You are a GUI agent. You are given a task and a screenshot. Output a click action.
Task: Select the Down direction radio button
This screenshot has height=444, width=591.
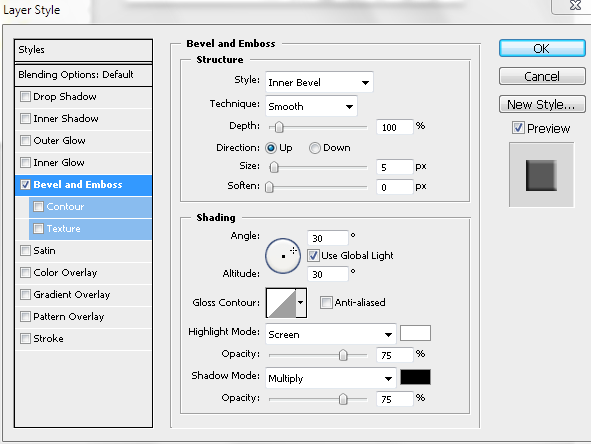coord(315,148)
